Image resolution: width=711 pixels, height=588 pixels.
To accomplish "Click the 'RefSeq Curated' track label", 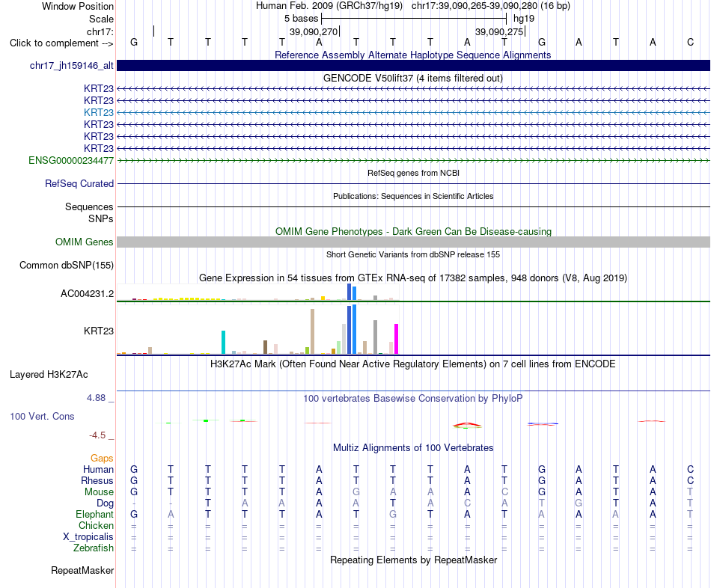I will [x=79, y=183].
